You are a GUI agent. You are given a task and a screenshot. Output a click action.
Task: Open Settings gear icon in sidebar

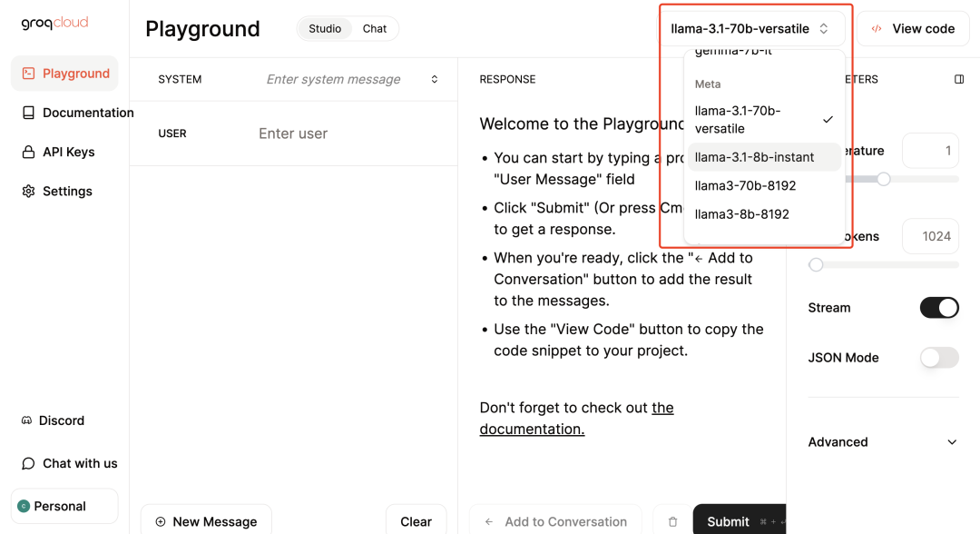(x=29, y=192)
